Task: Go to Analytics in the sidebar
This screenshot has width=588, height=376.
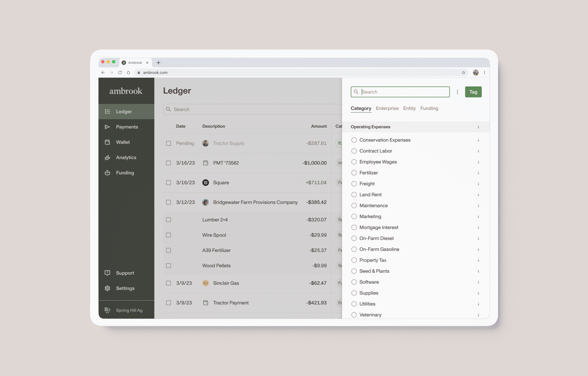Action: tap(126, 157)
